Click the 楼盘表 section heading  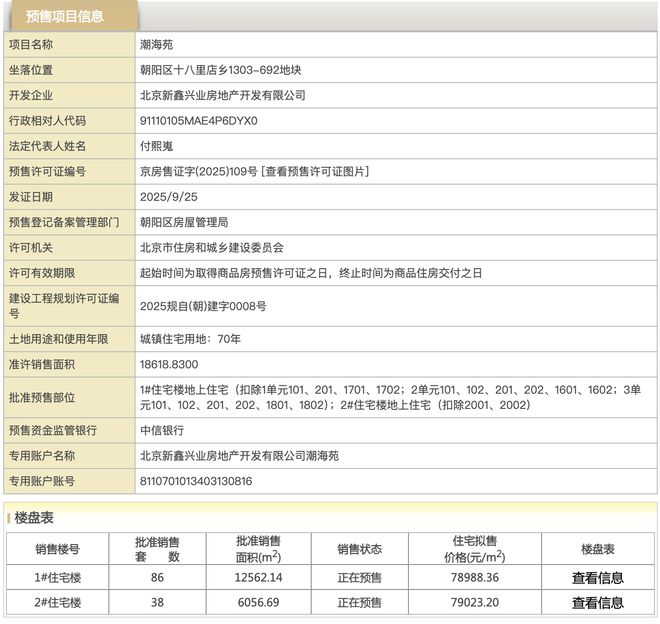point(34,517)
